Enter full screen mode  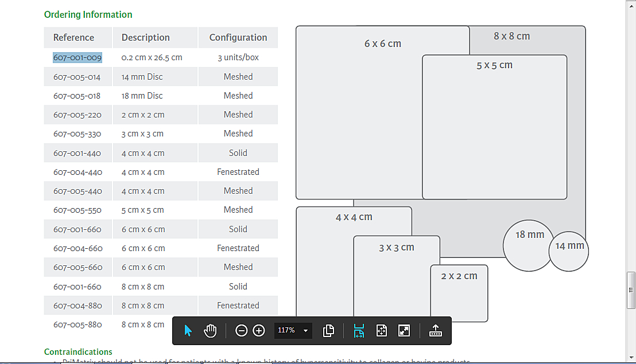tap(404, 331)
